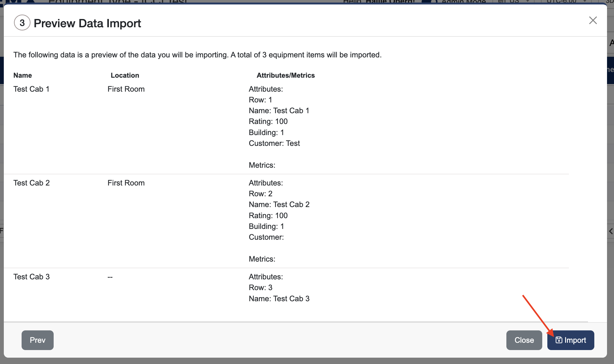Click the Import button
This screenshot has width=614, height=364.
571,340
